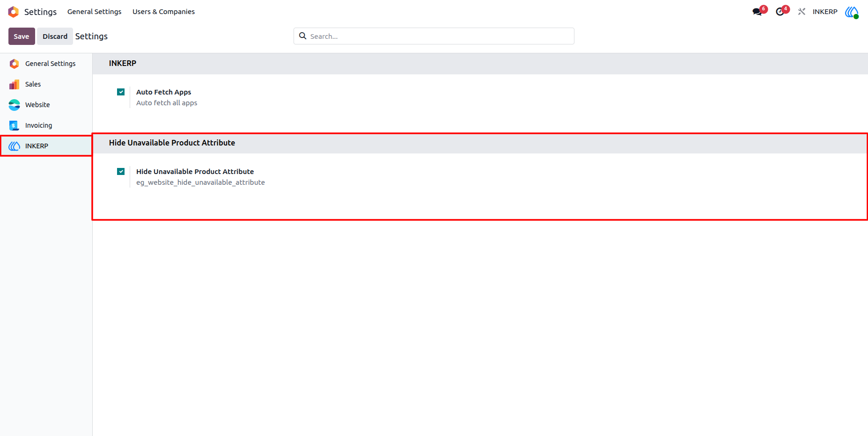
Task: Open the activities clock icon
Action: (780, 12)
